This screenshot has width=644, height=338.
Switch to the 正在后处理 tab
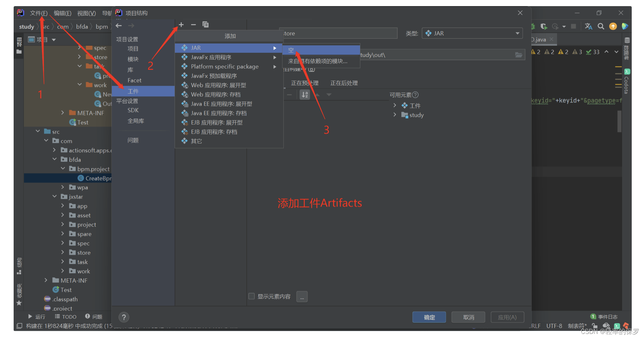(x=344, y=83)
